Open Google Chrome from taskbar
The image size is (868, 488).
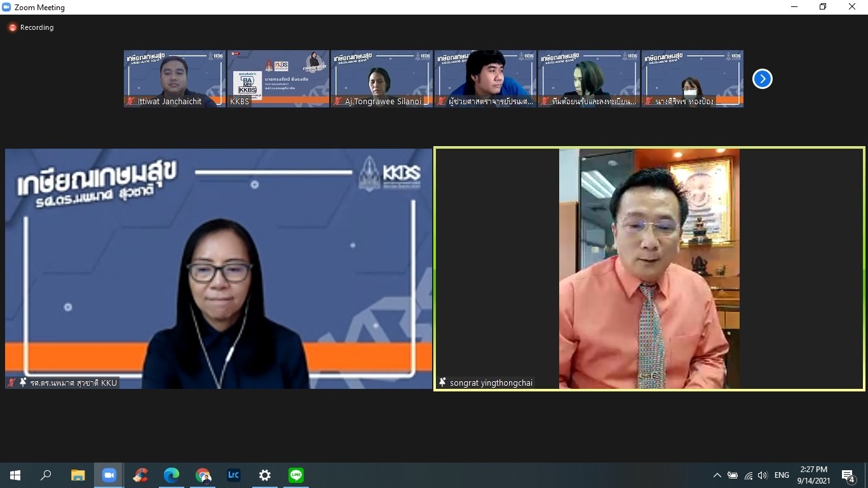point(203,475)
